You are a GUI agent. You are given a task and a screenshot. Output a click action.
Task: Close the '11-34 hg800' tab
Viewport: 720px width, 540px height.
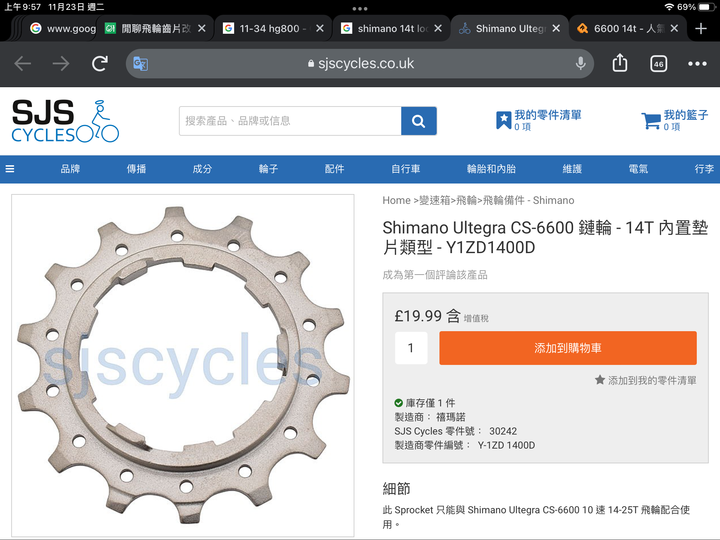click(x=320, y=28)
